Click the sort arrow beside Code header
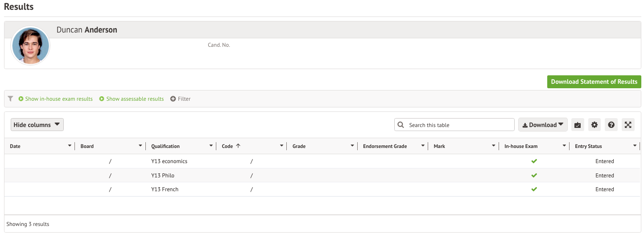Viewport: 644px width, 238px height. (x=238, y=146)
